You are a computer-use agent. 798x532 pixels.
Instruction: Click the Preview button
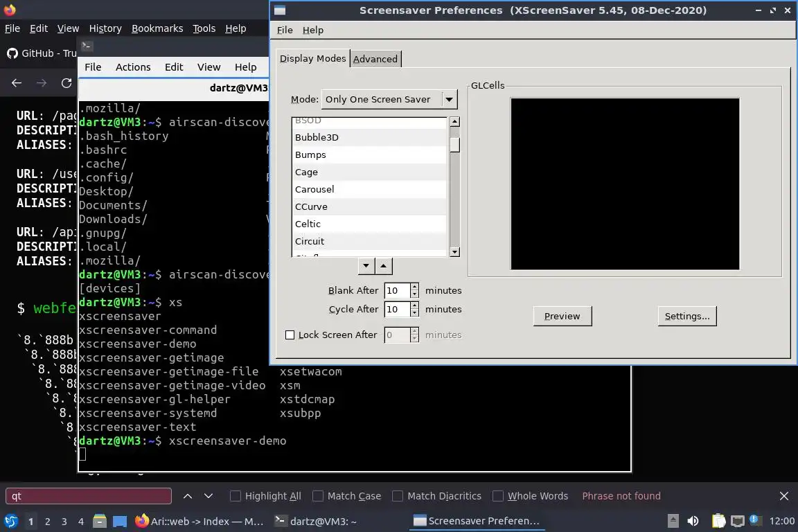click(x=562, y=316)
